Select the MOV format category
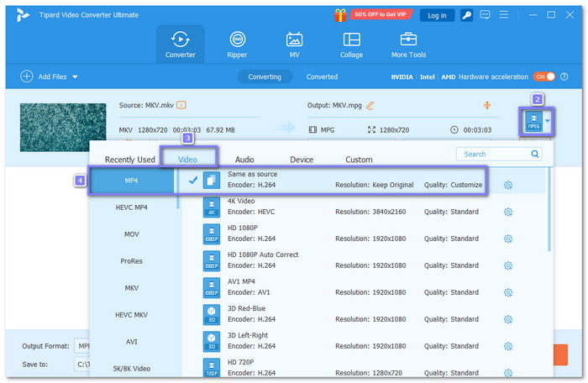Screen dimensions: 588x383 (x=131, y=234)
